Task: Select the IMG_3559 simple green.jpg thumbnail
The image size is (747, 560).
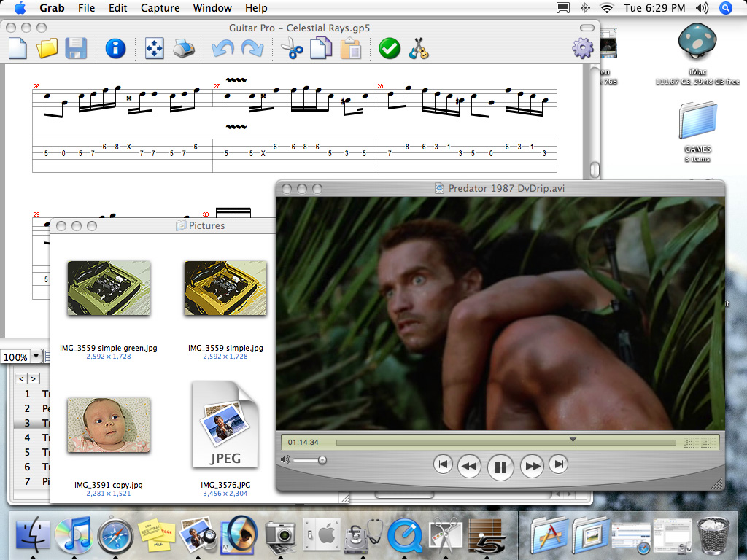Action: 109,288
